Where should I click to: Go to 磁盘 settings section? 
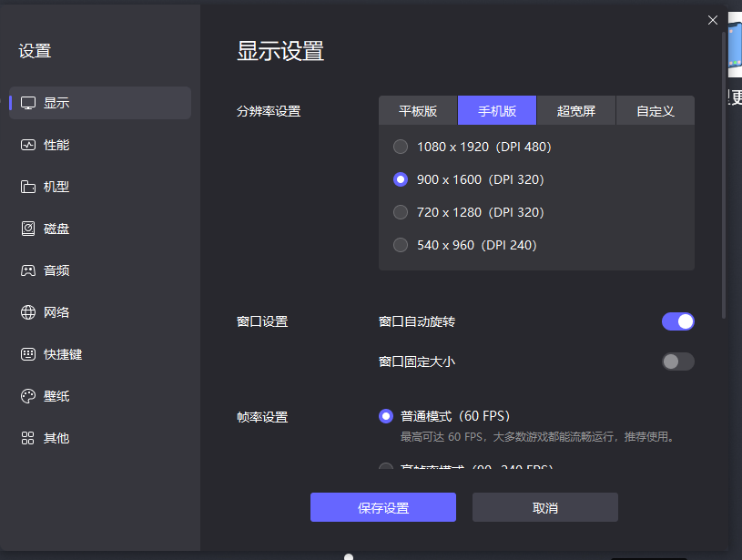pyautogui.click(x=100, y=229)
